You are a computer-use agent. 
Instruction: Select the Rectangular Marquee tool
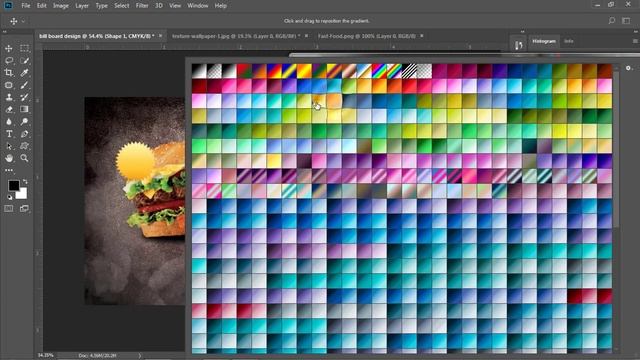[x=24, y=49]
